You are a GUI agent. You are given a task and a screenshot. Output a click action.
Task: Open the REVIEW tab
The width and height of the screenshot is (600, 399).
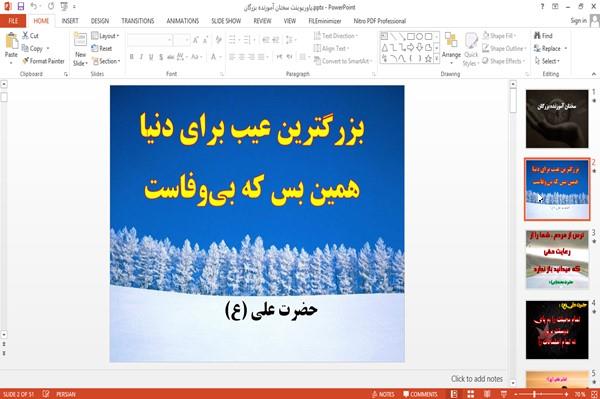pos(262,21)
